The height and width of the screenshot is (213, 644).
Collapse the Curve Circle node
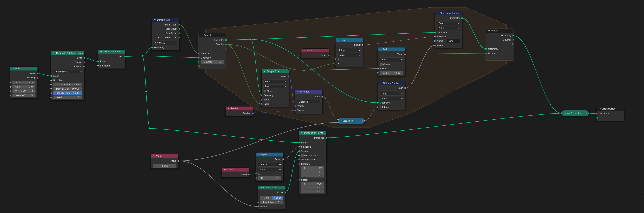[261, 188]
